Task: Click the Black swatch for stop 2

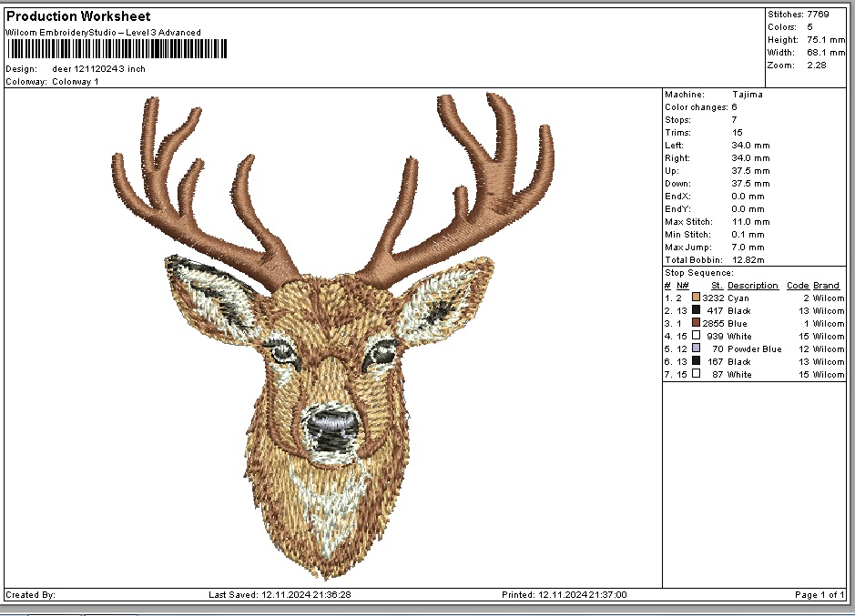Action: [697, 310]
